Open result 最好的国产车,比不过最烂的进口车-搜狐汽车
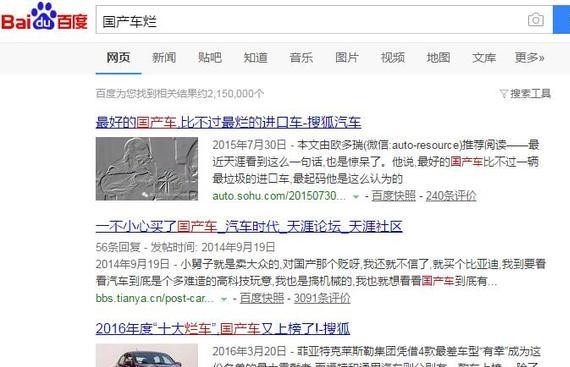The height and width of the screenshot is (367, 570). click(228, 122)
